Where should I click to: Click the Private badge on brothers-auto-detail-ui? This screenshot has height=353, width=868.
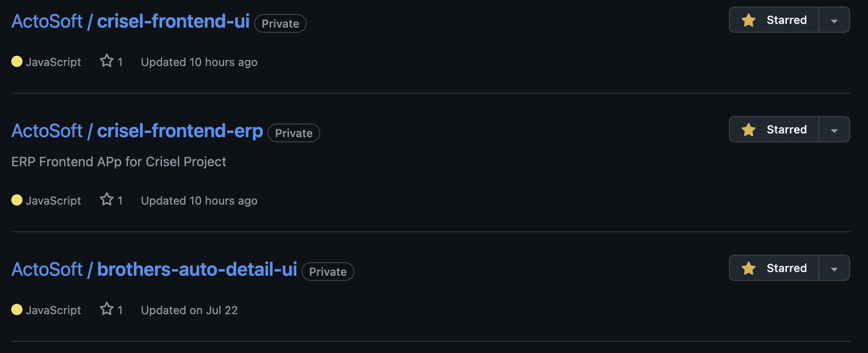pos(328,272)
